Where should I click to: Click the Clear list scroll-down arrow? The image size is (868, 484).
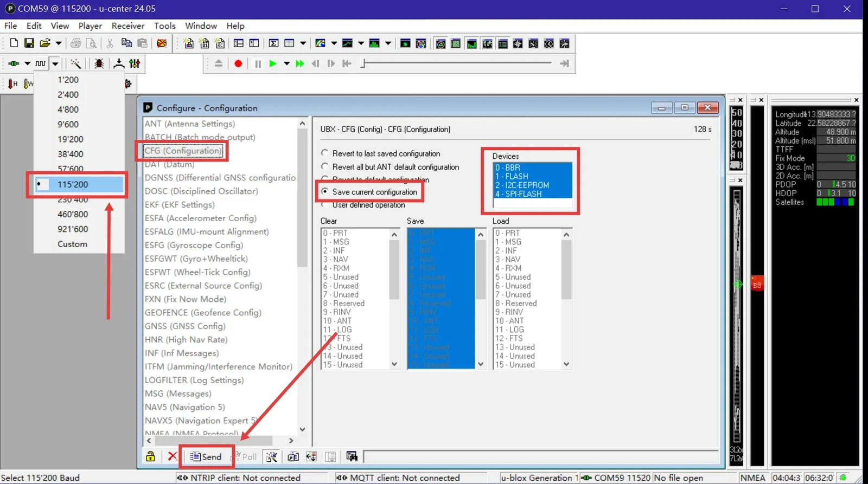pyautogui.click(x=394, y=364)
